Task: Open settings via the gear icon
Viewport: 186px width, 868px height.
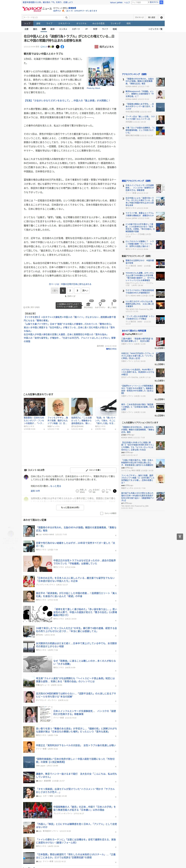Action: [161, 18]
